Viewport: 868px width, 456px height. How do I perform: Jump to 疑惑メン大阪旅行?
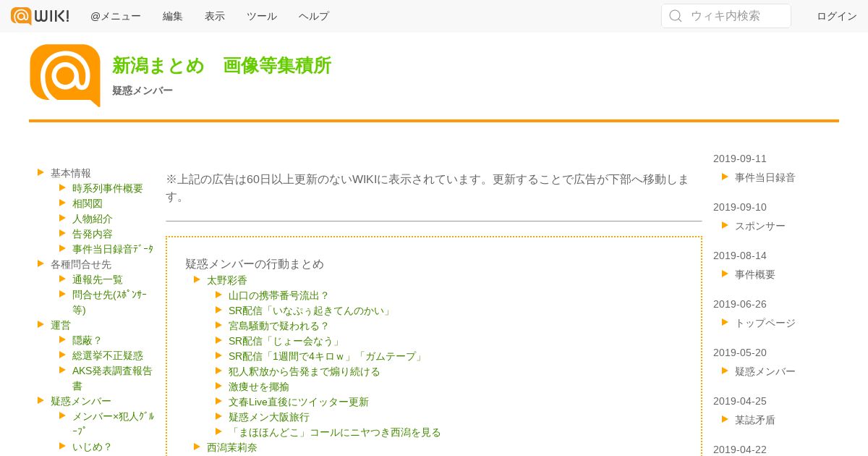(269, 417)
